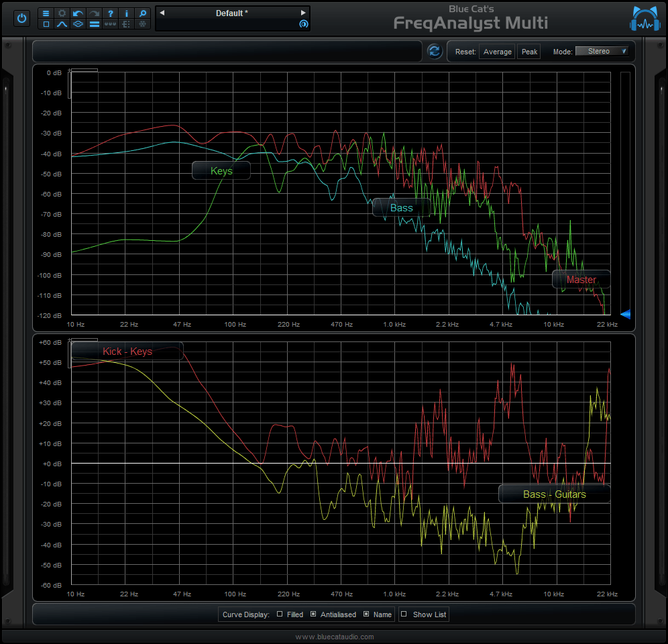668x644 pixels.
Task: Redo the last change
Action: 95,13
